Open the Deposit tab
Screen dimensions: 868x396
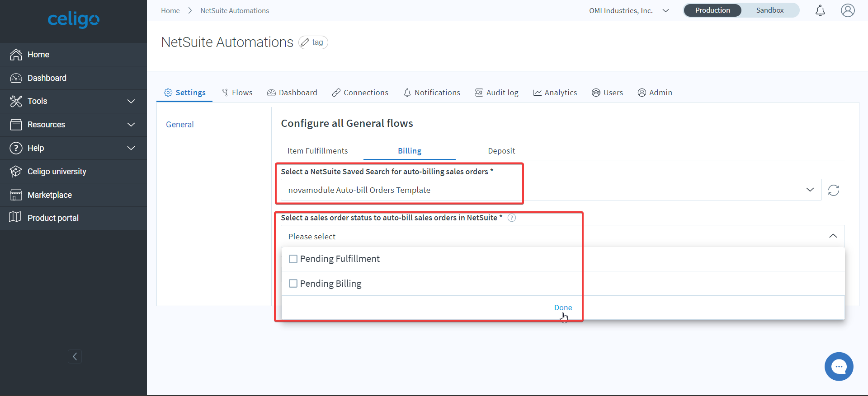pos(501,151)
